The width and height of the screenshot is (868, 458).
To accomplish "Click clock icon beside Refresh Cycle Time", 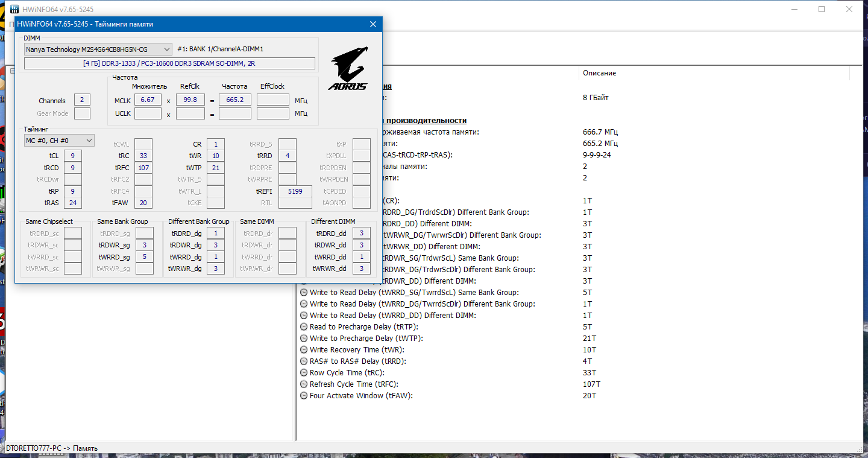I will 304,384.
